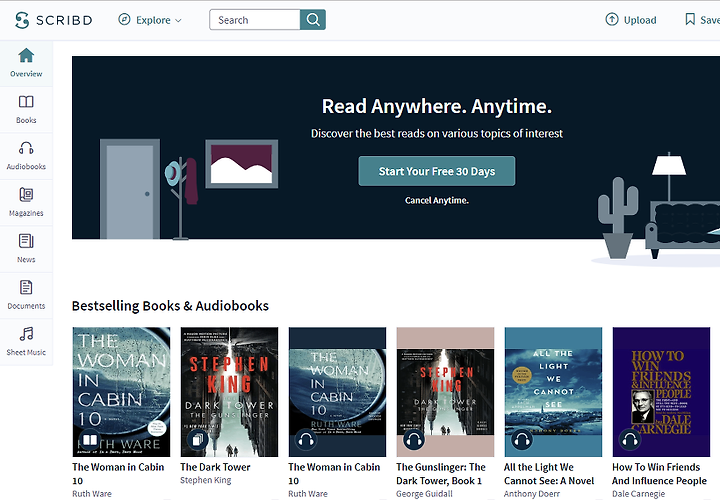Click Start Your Free 30 Days button
Screen dimensions: 720x500
point(437,171)
